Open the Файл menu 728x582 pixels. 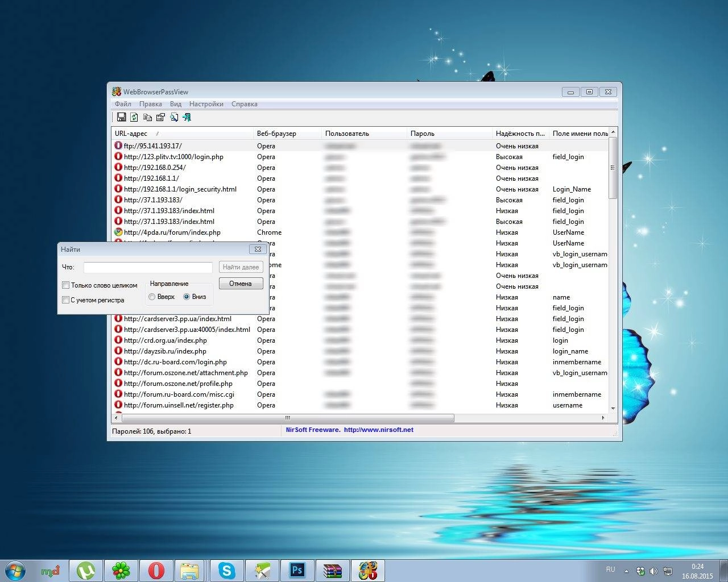tap(123, 104)
